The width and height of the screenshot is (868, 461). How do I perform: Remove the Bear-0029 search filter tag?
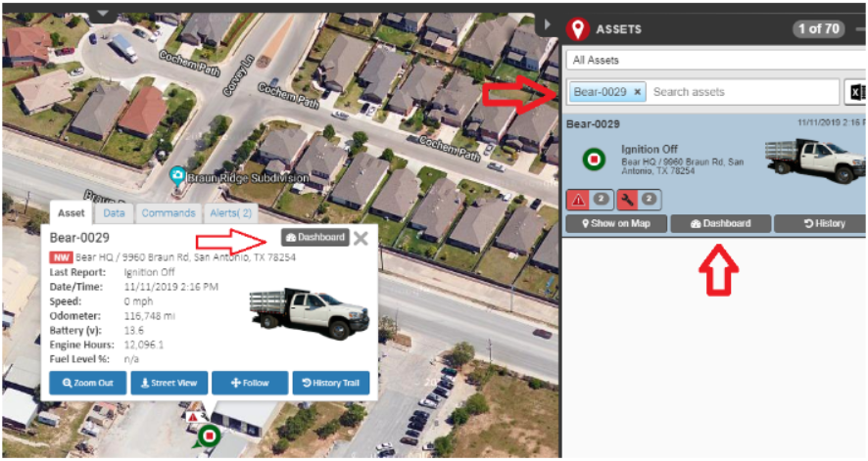[637, 92]
